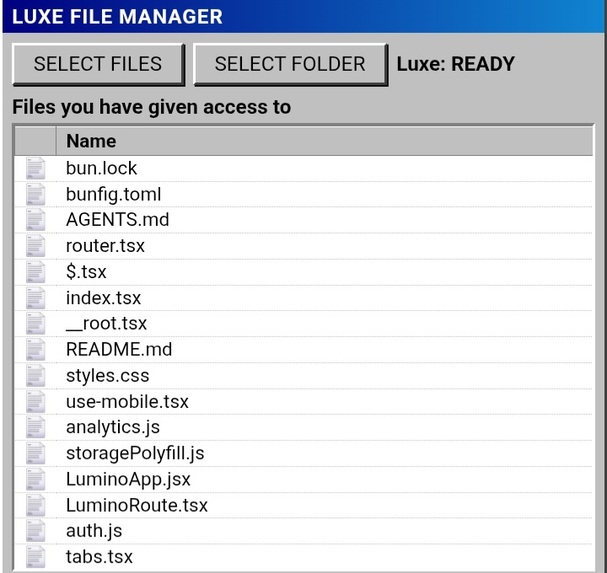Select the analytics.js file name
The image size is (607, 573).
113,427
